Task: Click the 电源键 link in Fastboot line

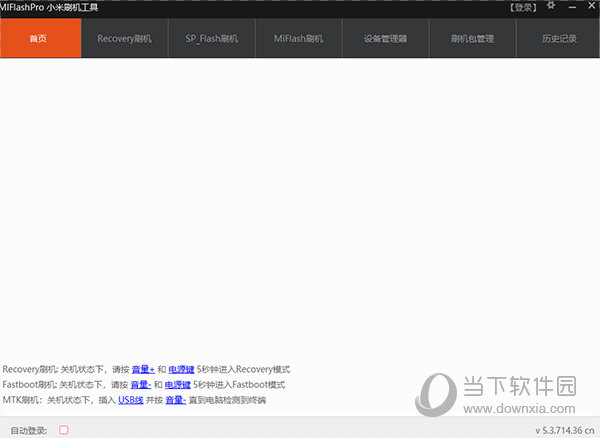Action: pyautogui.click(x=178, y=384)
